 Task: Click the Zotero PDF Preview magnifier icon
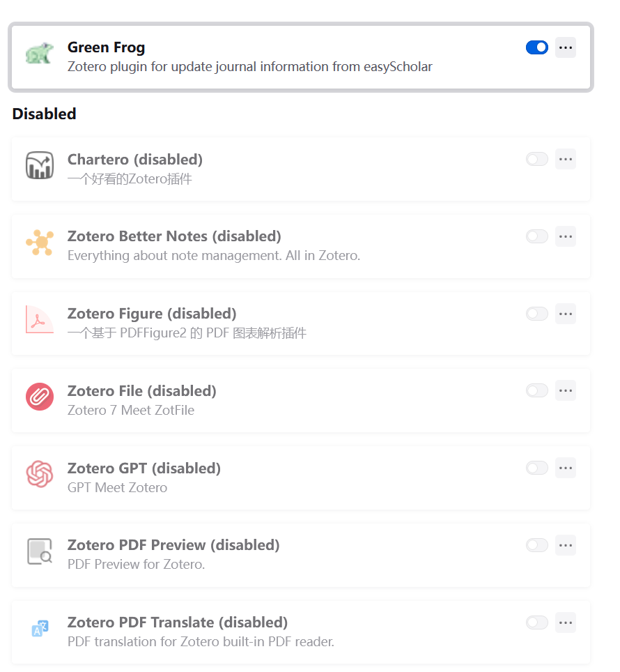point(40,551)
